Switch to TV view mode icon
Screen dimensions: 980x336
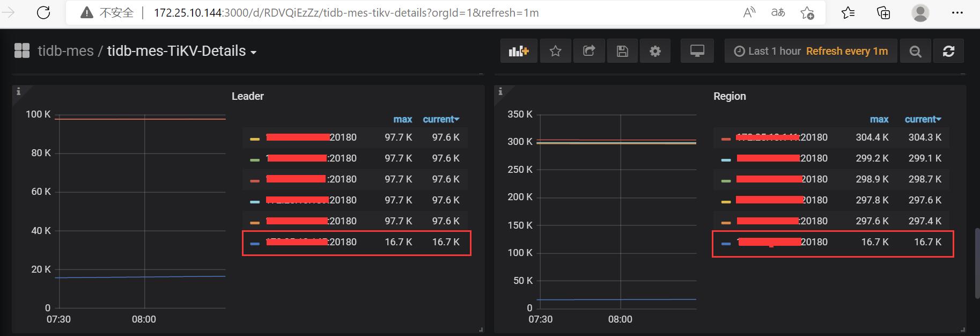coord(697,51)
